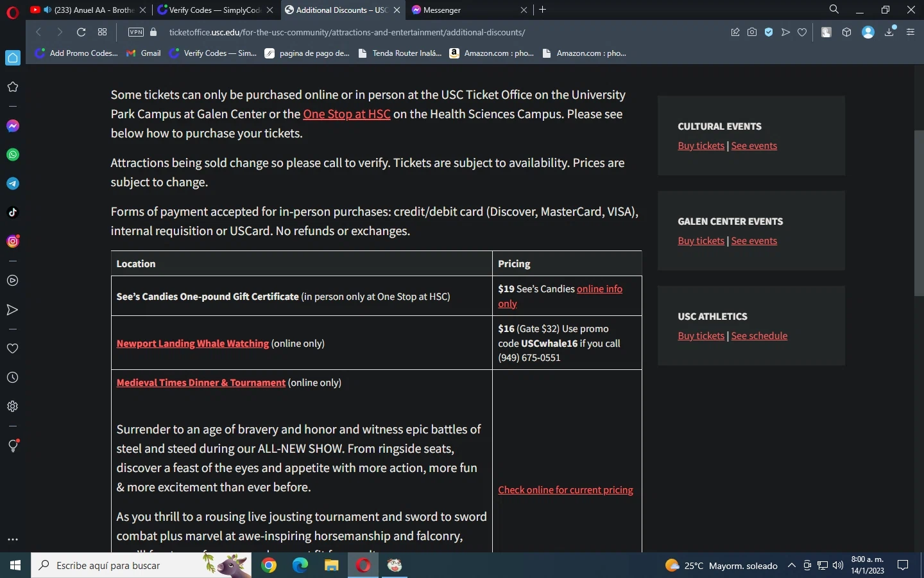
Task: Follow the One Stop at HSC link
Action: (x=346, y=114)
